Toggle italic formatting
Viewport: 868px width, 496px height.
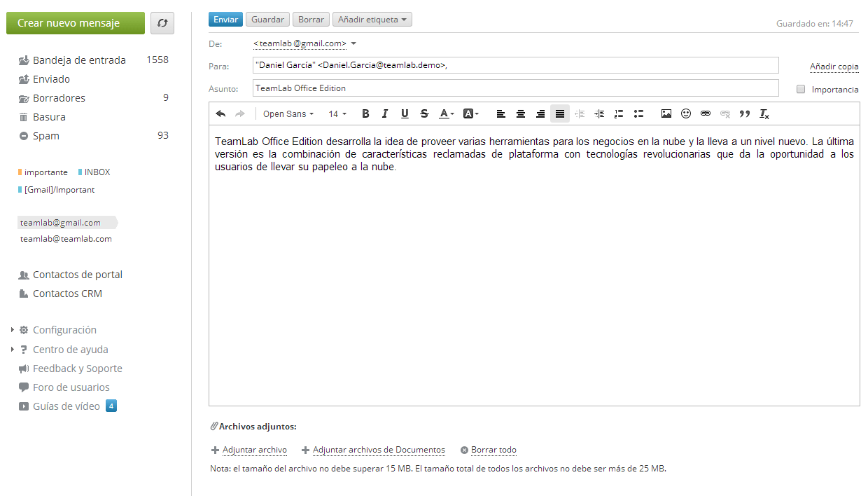[x=385, y=113]
